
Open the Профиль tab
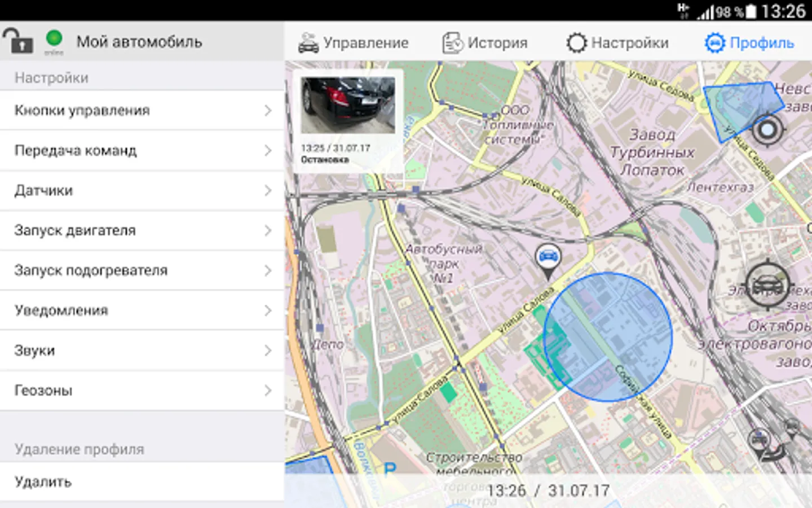pyautogui.click(x=749, y=42)
